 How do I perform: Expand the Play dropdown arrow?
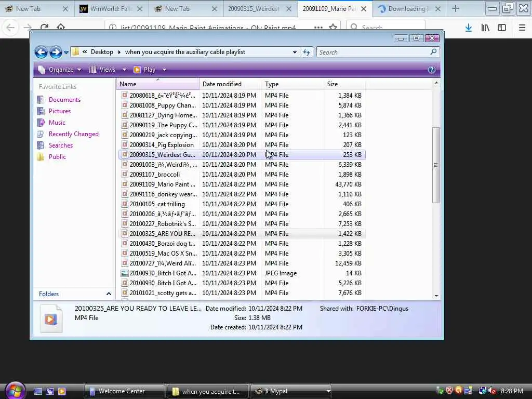[164, 70]
